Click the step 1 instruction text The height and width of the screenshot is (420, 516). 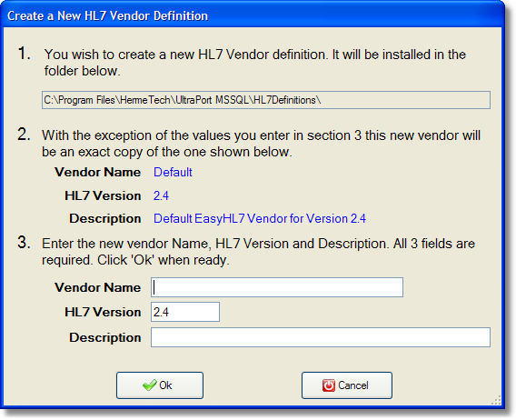(255, 63)
